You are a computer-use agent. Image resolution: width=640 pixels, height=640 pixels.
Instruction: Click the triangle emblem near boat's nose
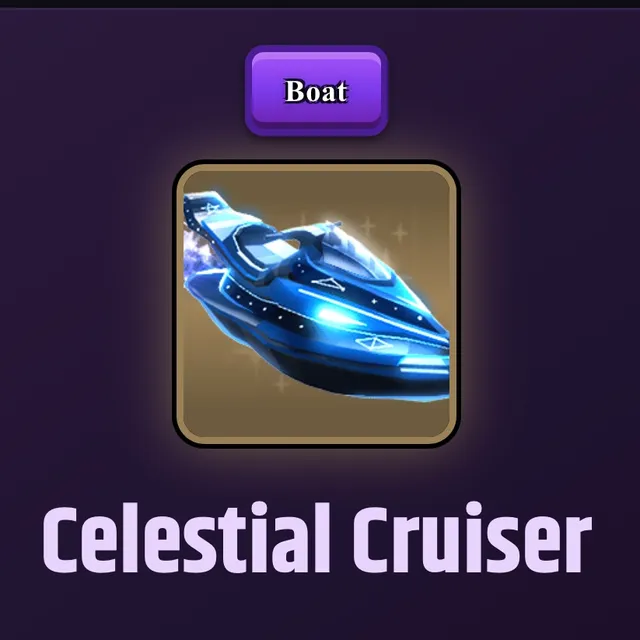(x=373, y=344)
